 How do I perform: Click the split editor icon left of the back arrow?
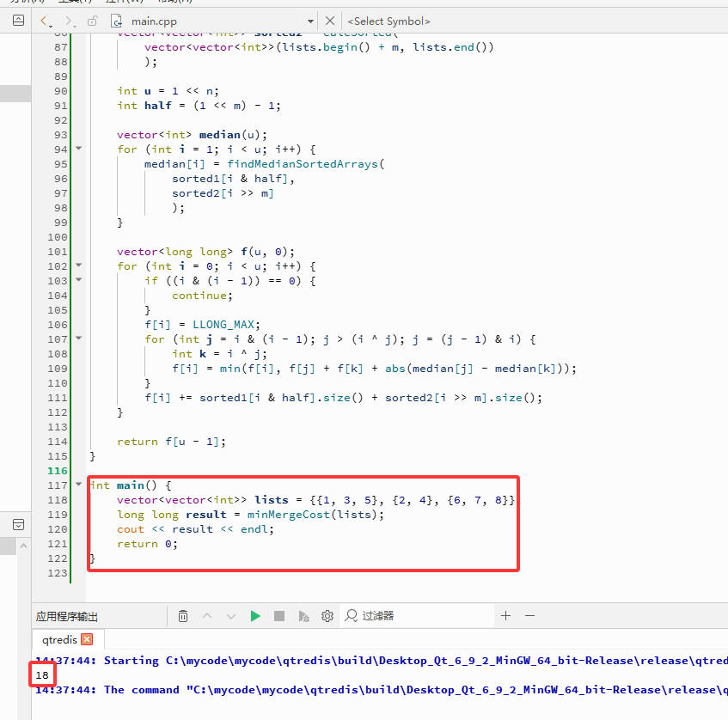click(19, 21)
